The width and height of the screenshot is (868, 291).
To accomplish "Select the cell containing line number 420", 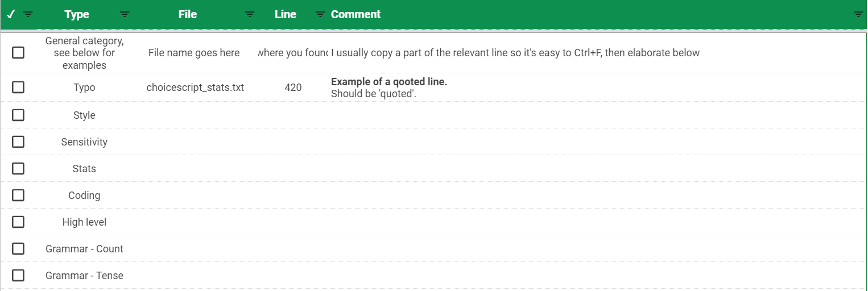I will (x=293, y=88).
